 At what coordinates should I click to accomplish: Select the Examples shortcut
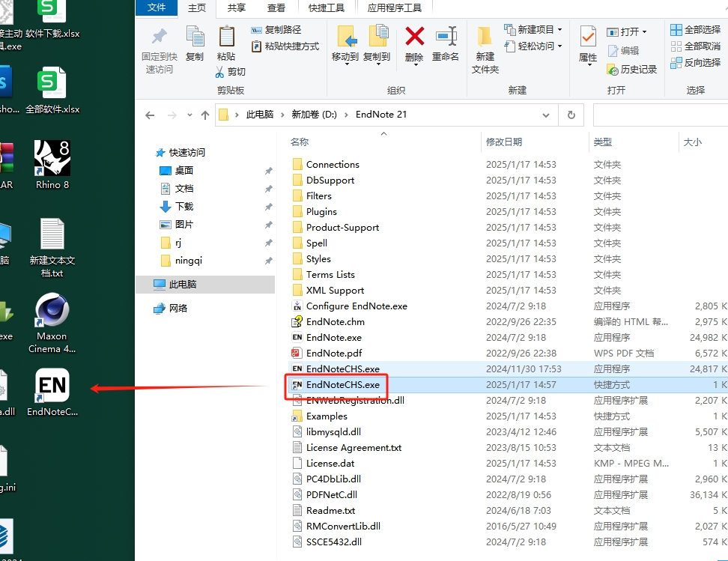pyautogui.click(x=320, y=416)
